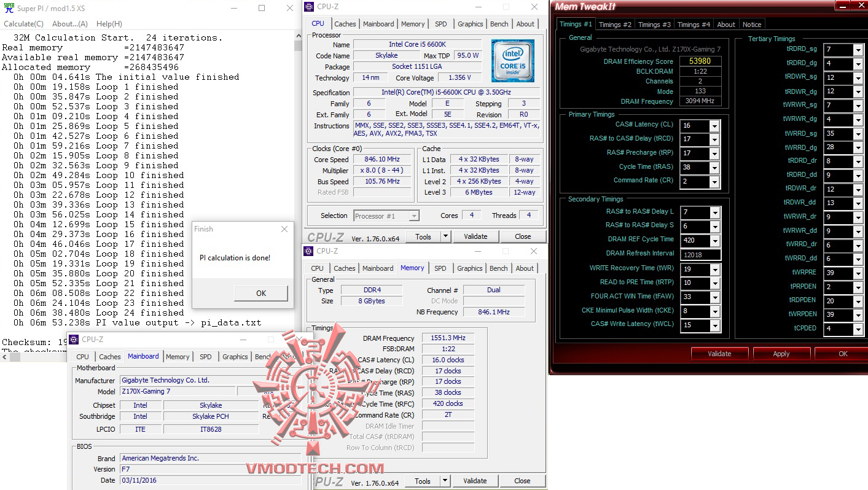This screenshot has width=868, height=490.
Task: Expand the RAS# to CAS# Delay (tRCD) dropdown
Action: pos(714,139)
